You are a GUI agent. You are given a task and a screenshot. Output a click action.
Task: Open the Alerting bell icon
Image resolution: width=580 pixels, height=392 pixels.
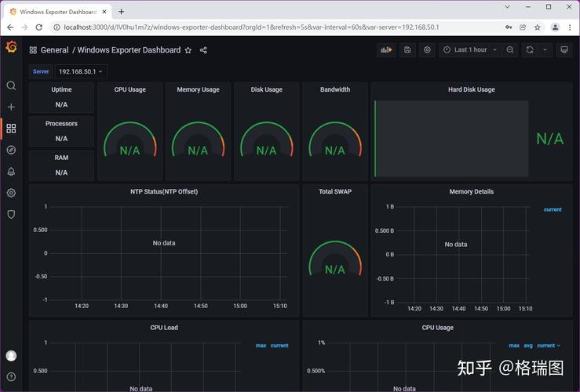pos(11,172)
